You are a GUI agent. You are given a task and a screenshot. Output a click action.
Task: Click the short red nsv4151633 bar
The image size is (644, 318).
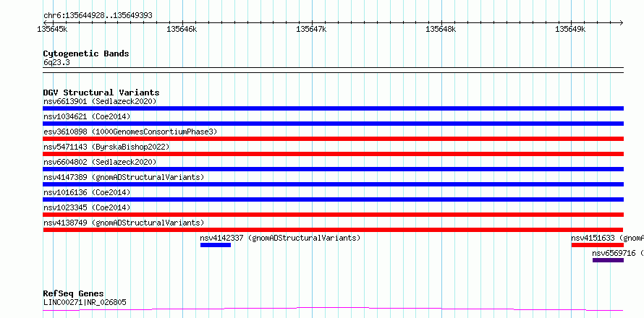tap(598, 245)
